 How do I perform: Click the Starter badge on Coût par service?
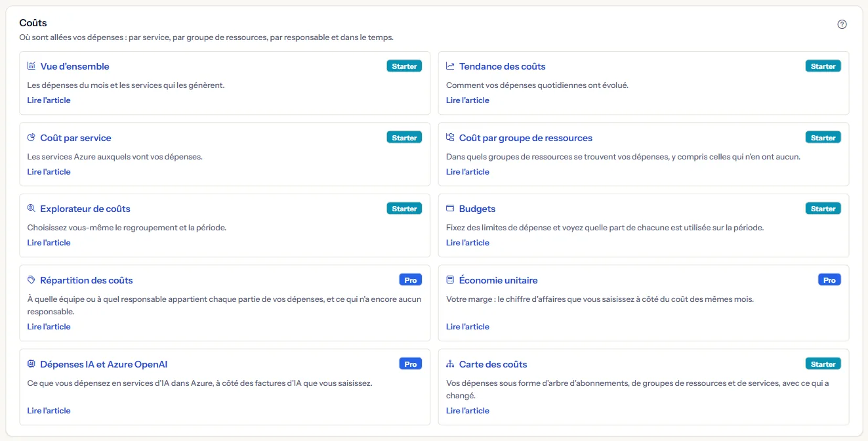pyautogui.click(x=404, y=138)
